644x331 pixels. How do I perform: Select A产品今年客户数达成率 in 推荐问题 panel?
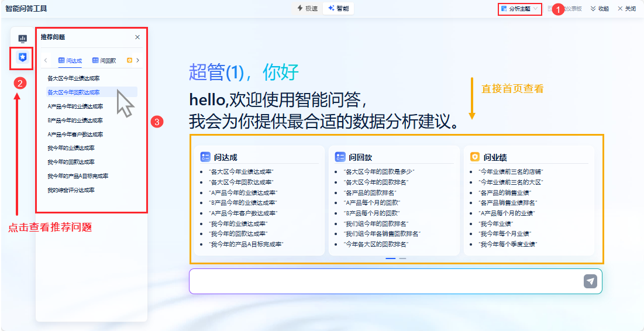point(75,135)
